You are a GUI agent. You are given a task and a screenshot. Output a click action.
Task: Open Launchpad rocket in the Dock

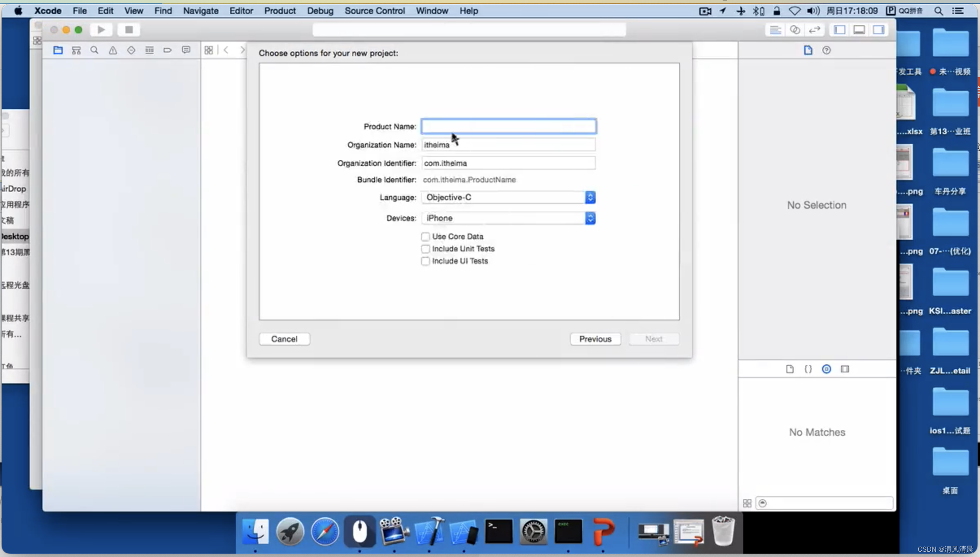[x=290, y=531]
